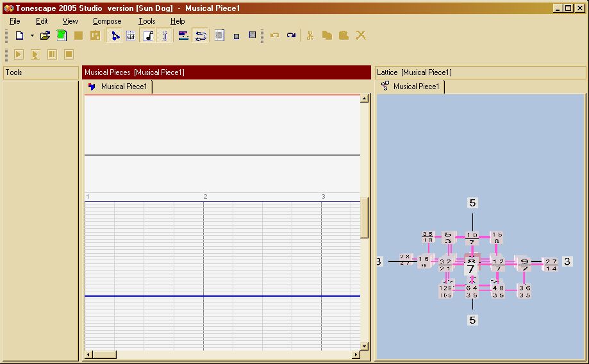589x364 pixels.
Task: Select the 48/35 lattice node
Action: coord(498,292)
